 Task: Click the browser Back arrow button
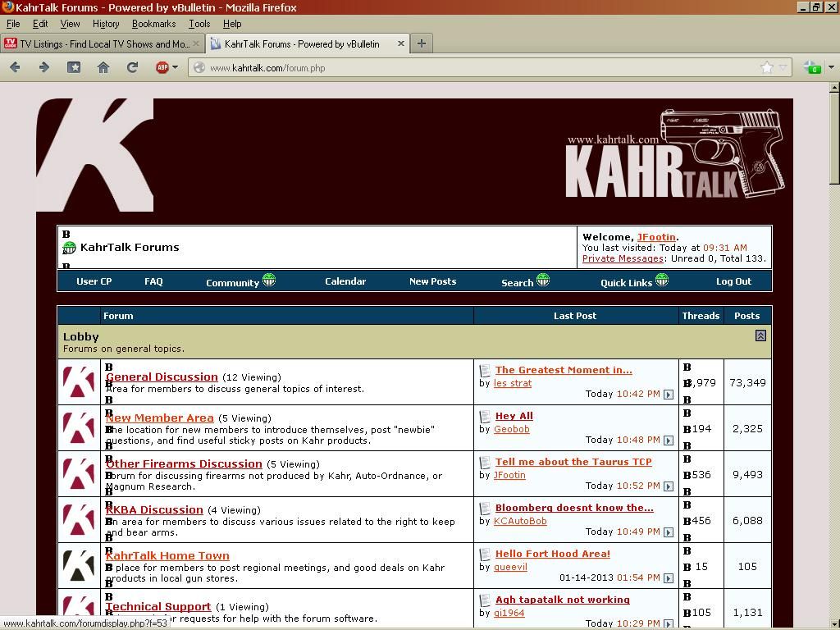tap(15, 67)
